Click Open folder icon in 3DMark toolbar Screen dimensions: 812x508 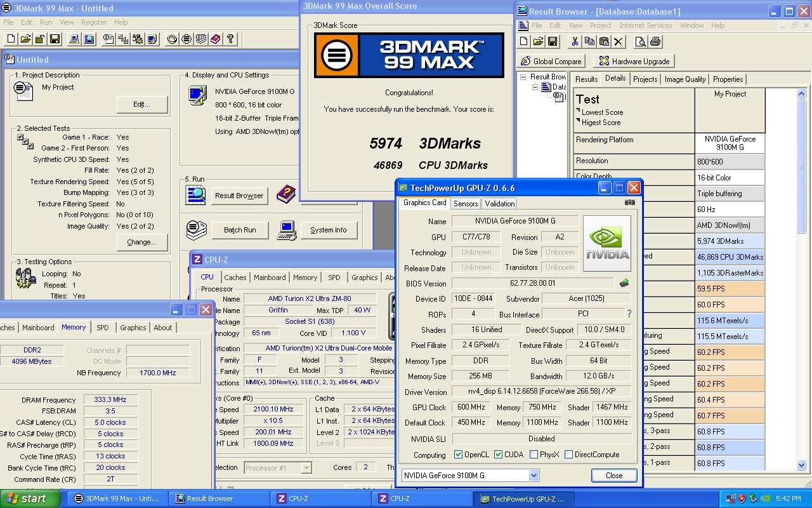pos(25,39)
